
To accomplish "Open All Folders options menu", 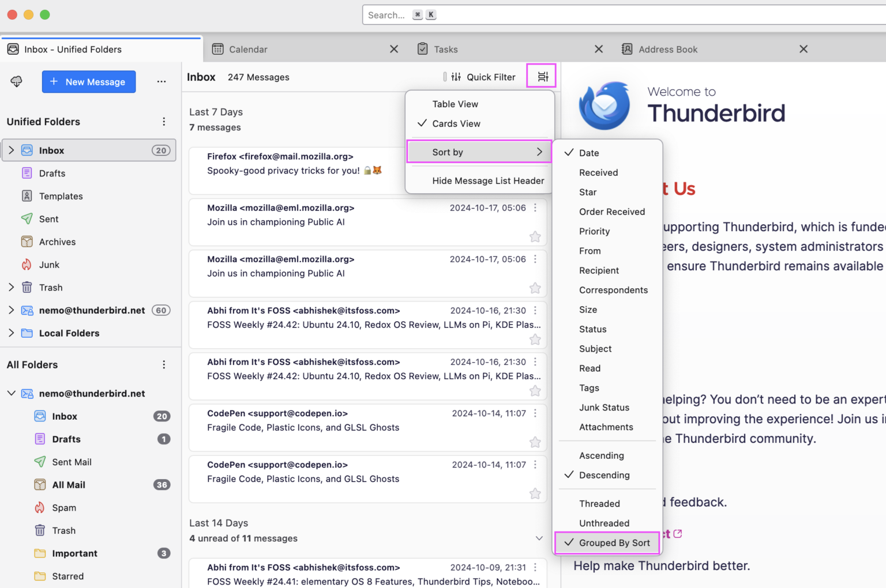I will point(164,365).
